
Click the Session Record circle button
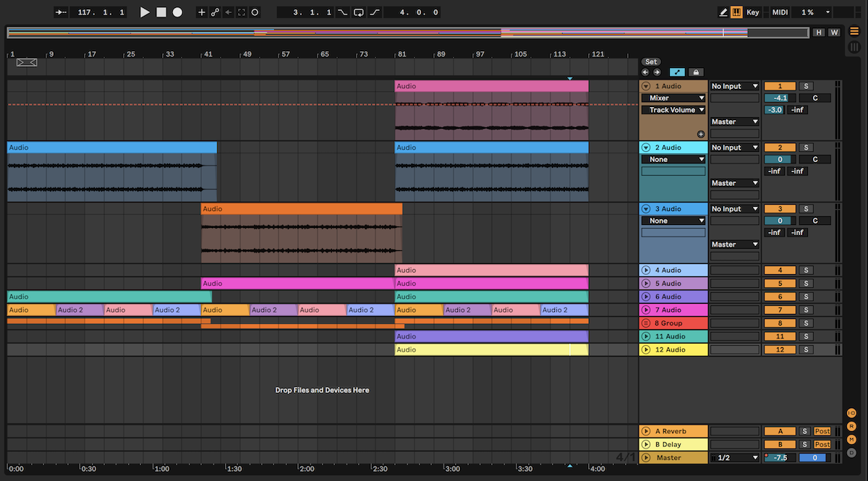(255, 12)
